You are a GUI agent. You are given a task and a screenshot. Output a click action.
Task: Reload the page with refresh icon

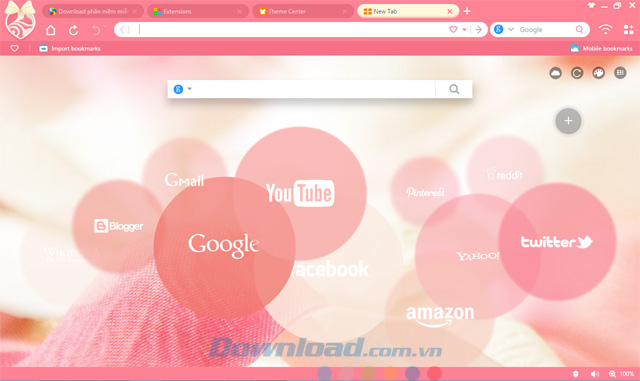click(x=73, y=30)
